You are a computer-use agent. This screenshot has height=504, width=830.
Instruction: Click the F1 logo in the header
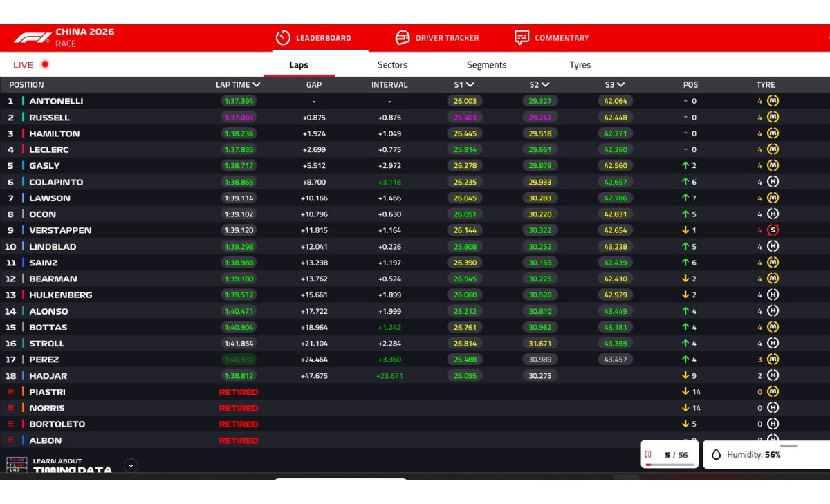click(x=32, y=37)
